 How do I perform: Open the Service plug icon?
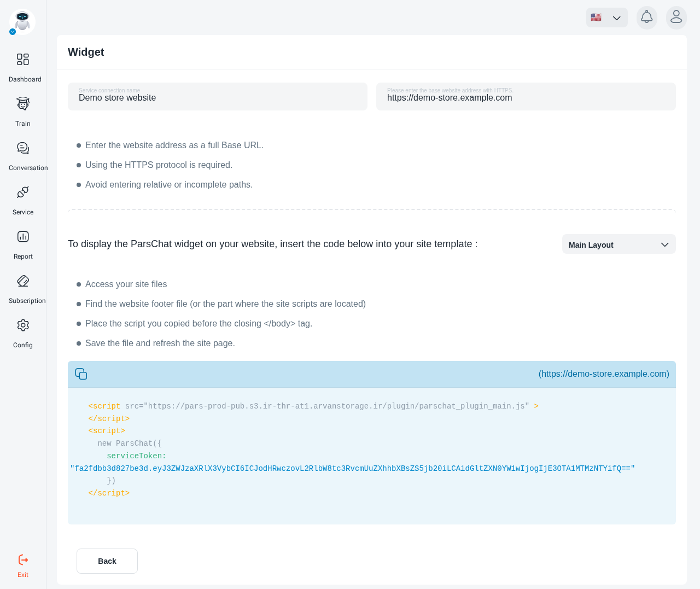tap(23, 192)
